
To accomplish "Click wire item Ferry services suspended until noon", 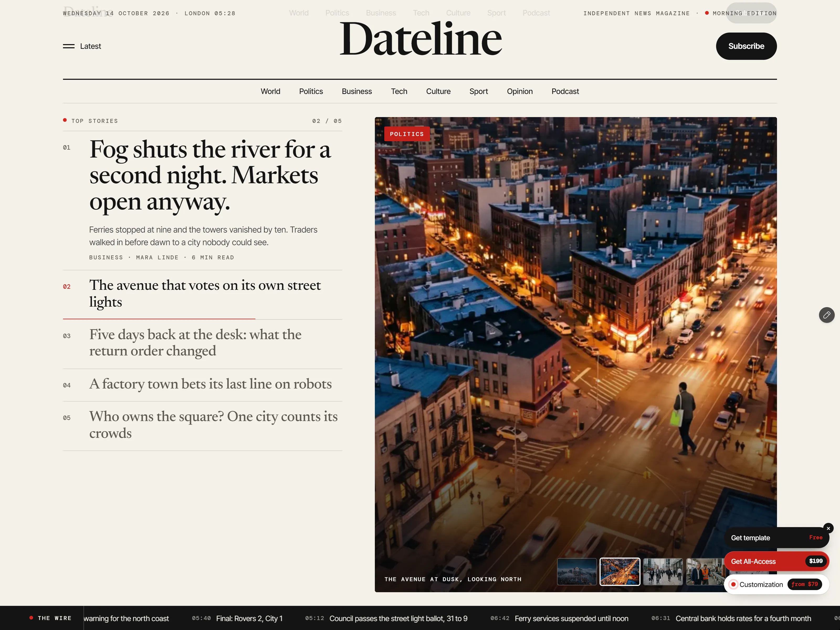I will [559, 618].
